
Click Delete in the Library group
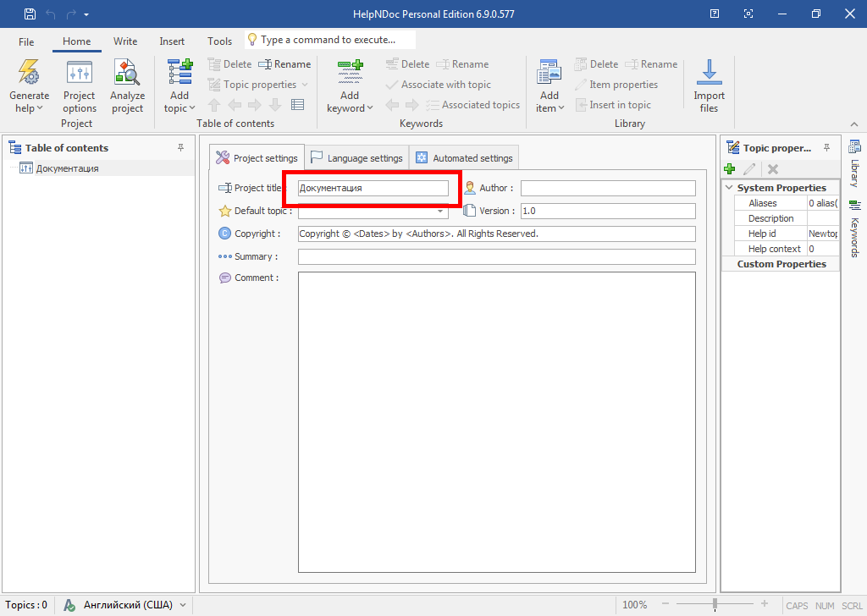[596, 64]
